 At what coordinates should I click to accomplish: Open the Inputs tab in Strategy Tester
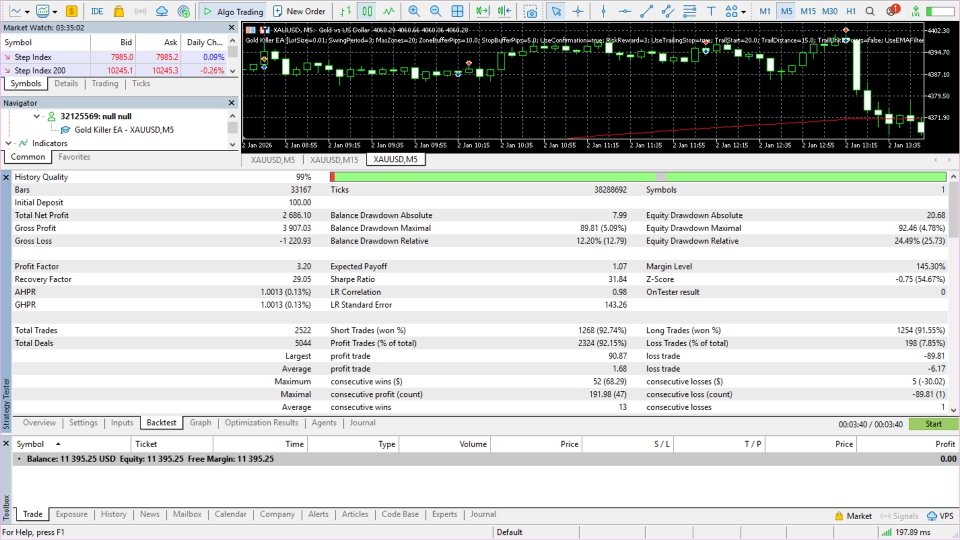pos(122,422)
